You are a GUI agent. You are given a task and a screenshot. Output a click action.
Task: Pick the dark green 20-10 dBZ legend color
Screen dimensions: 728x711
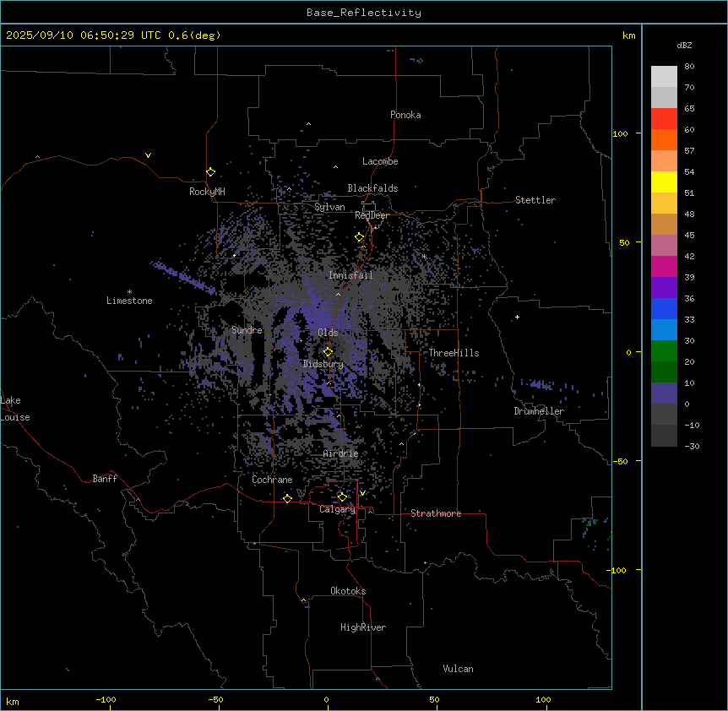[x=664, y=372]
